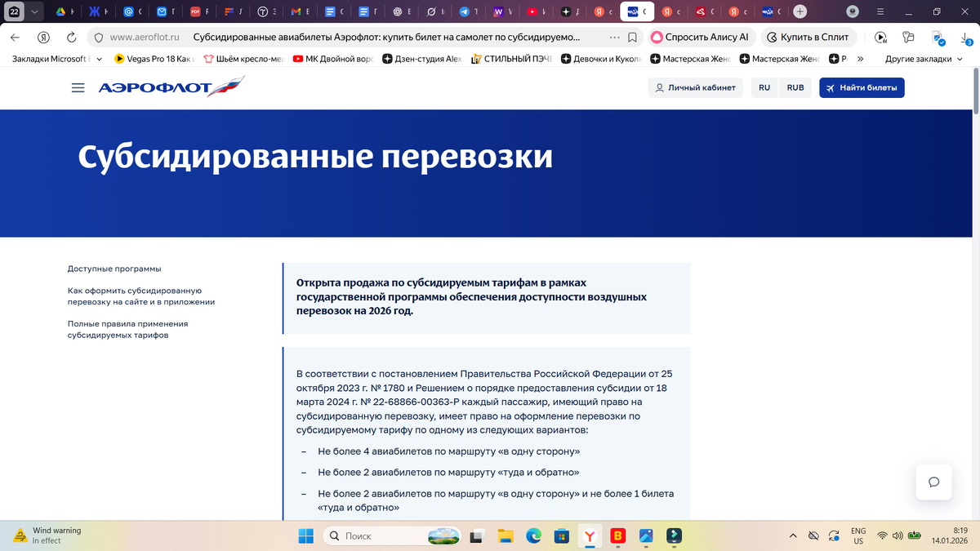Click Личный кабинет button
This screenshot has width=980, height=551.
point(695,88)
